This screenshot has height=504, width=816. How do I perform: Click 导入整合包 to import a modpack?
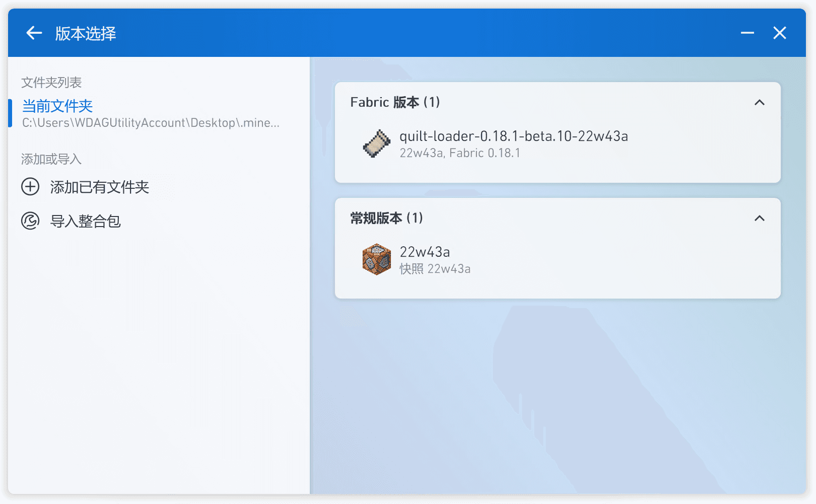point(85,221)
